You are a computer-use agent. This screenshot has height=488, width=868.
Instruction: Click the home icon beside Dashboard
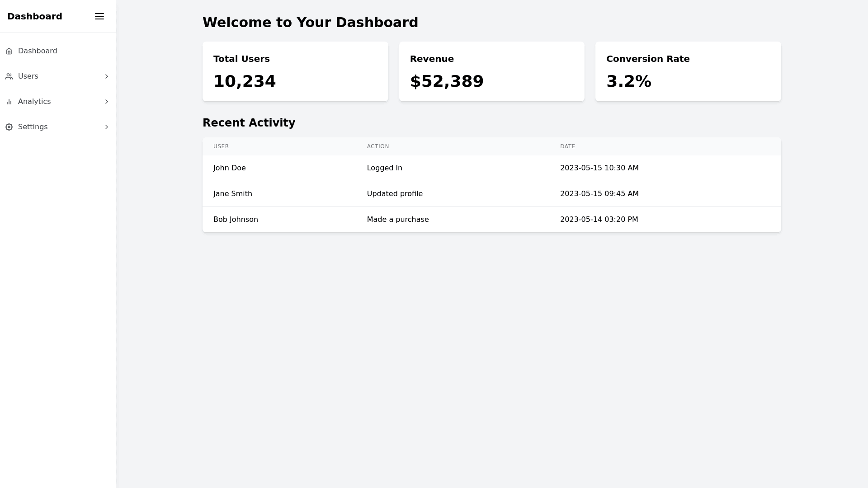(x=9, y=51)
